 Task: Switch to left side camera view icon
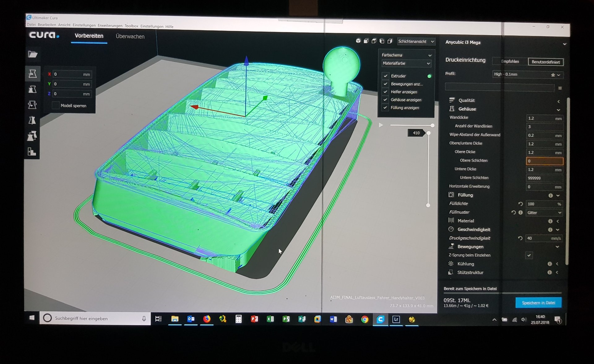(382, 41)
